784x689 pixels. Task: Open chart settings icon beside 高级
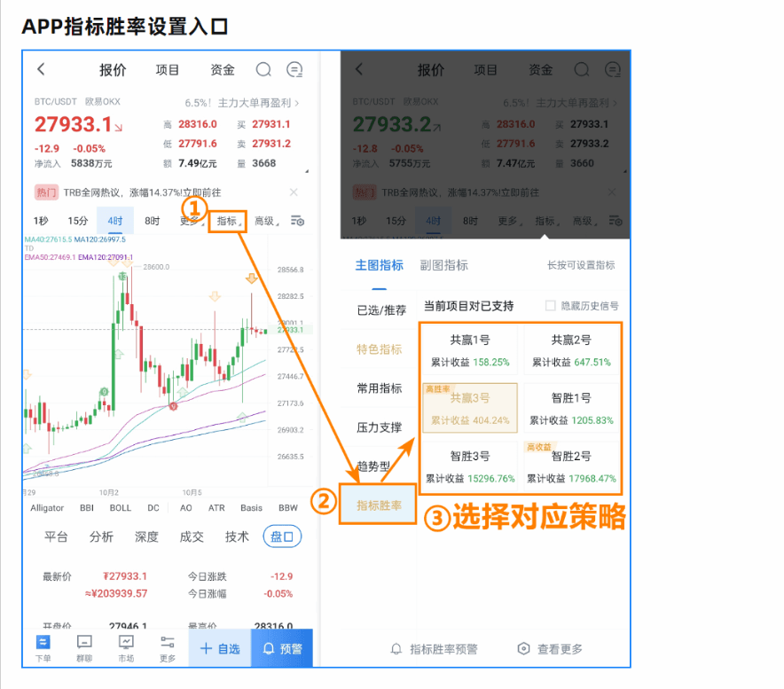tap(297, 221)
